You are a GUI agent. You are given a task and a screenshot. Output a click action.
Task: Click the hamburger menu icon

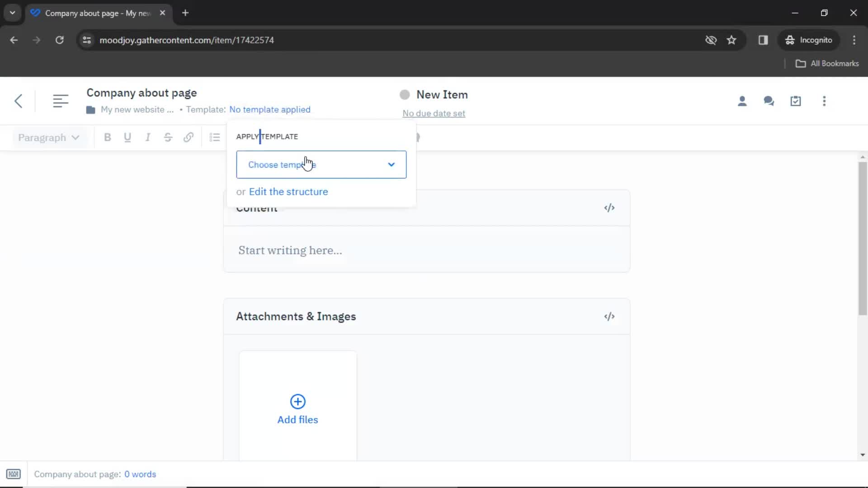click(x=60, y=101)
